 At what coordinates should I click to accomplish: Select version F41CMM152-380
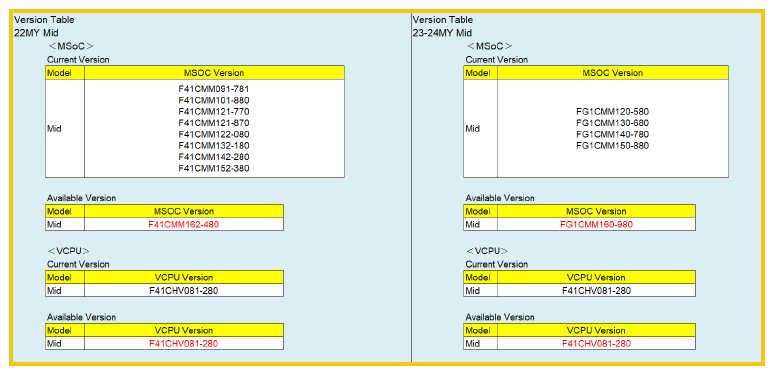(x=214, y=168)
